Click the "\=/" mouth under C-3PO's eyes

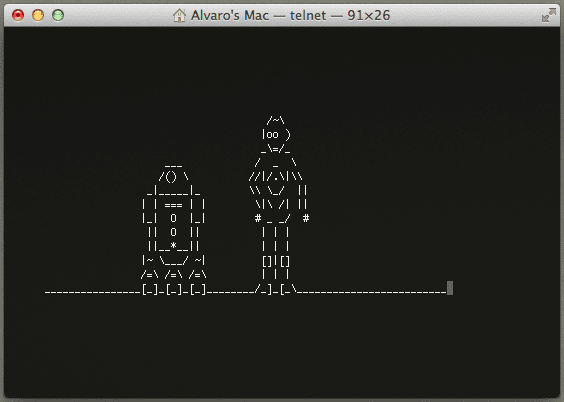276,149
